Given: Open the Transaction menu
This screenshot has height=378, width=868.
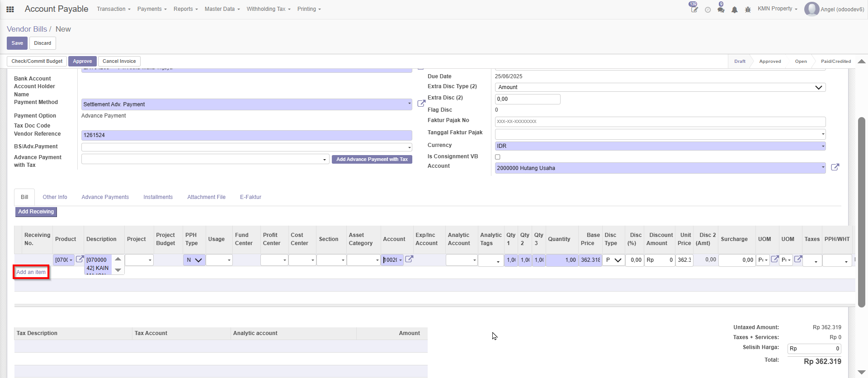Looking at the screenshot, I should [113, 9].
